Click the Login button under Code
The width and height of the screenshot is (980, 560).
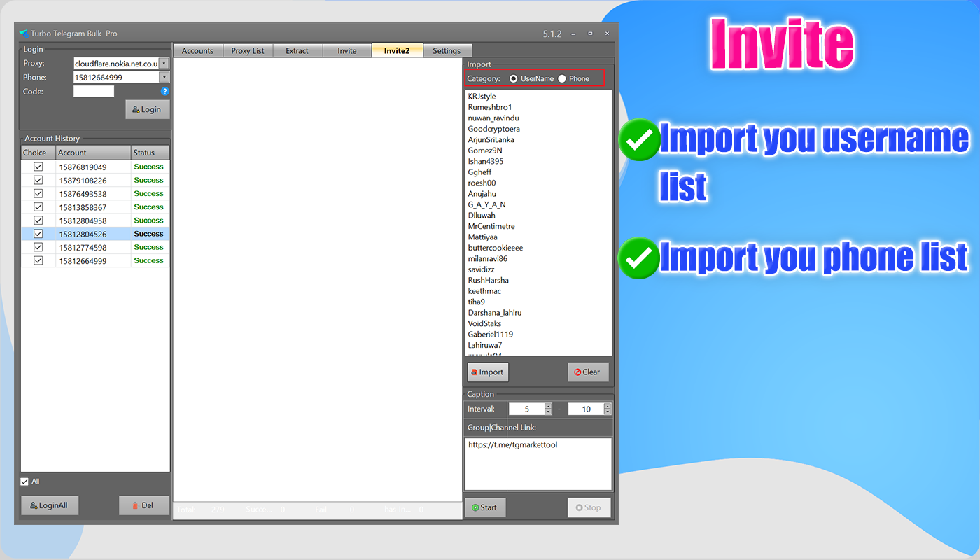click(x=147, y=109)
